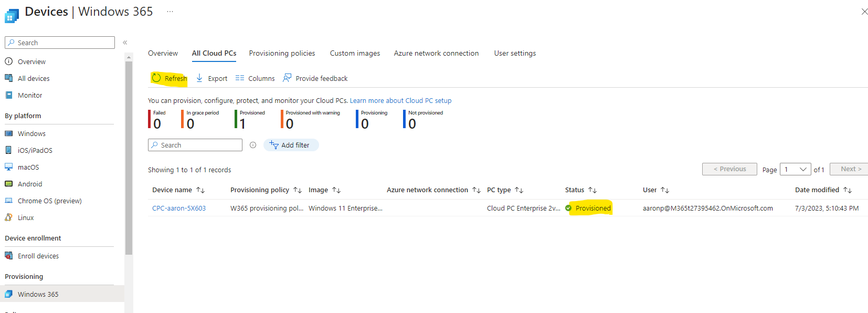
Task: Switch to the Overview tab
Action: (163, 53)
